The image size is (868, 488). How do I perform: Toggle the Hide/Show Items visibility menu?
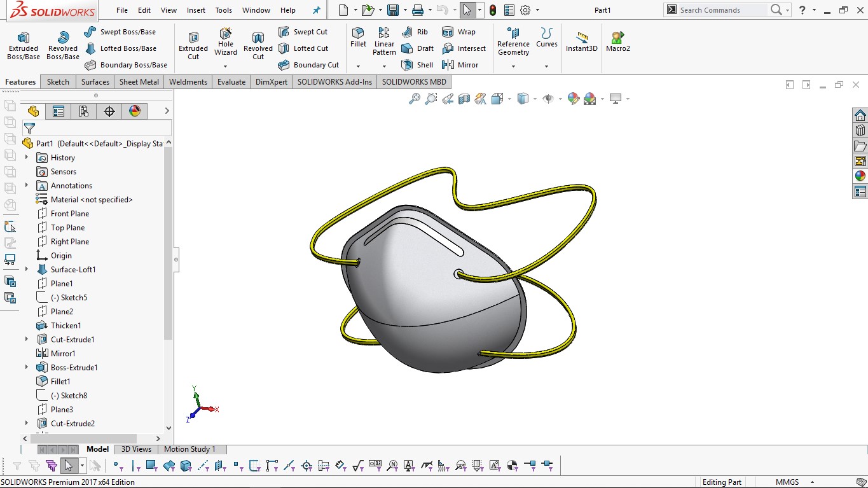tap(549, 99)
